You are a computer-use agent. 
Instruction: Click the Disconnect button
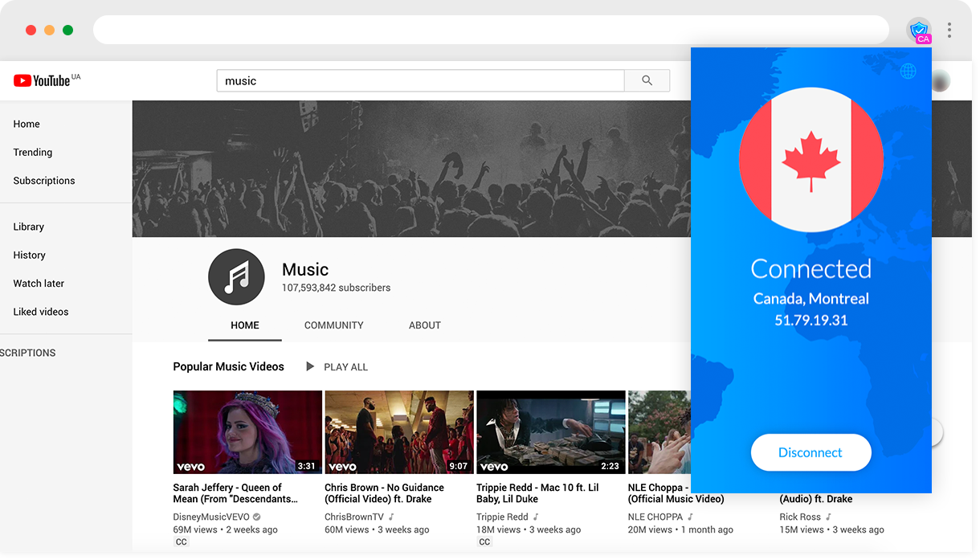811,452
